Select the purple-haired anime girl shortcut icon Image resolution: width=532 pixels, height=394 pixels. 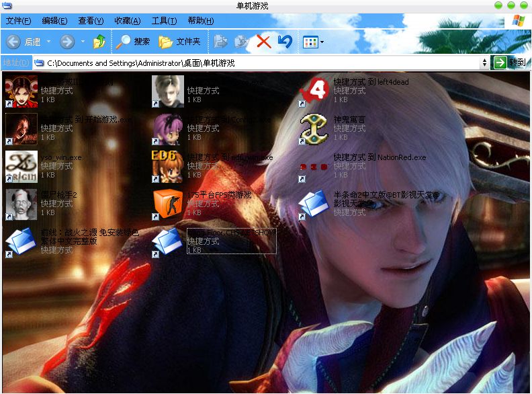coord(168,129)
